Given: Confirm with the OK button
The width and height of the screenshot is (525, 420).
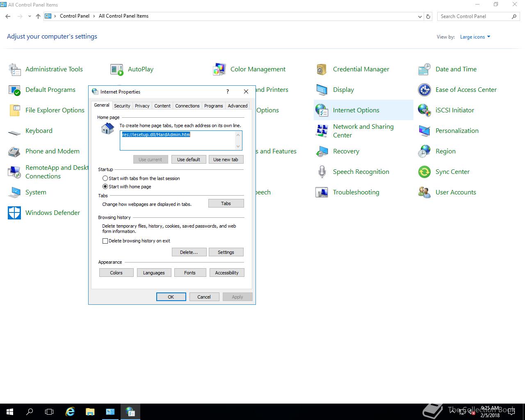Looking at the screenshot, I should point(171,297).
